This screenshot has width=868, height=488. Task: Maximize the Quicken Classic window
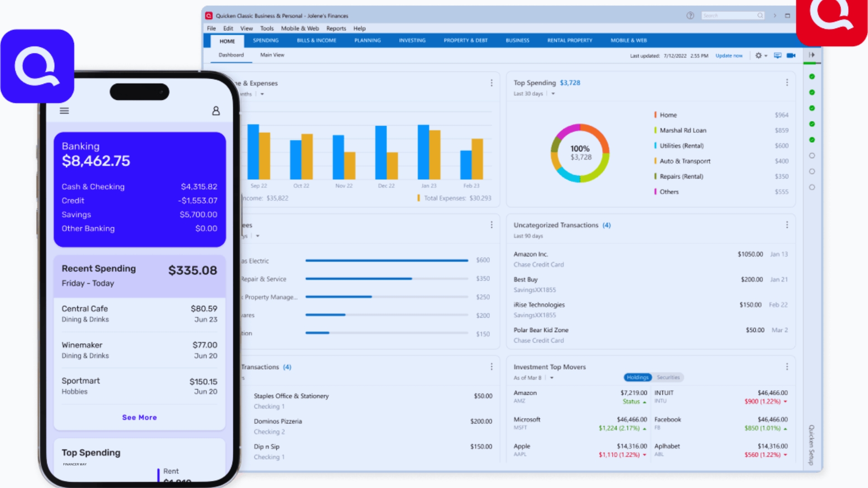click(x=788, y=16)
